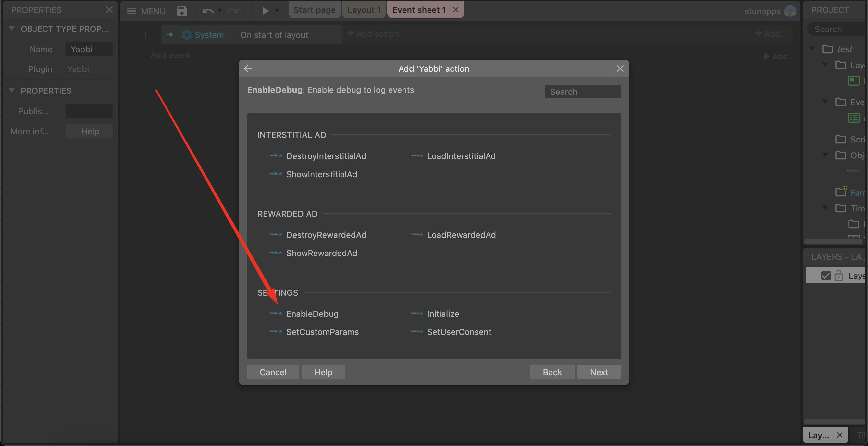Toggle the layer lock icon
The height and width of the screenshot is (446, 868).
pos(839,276)
